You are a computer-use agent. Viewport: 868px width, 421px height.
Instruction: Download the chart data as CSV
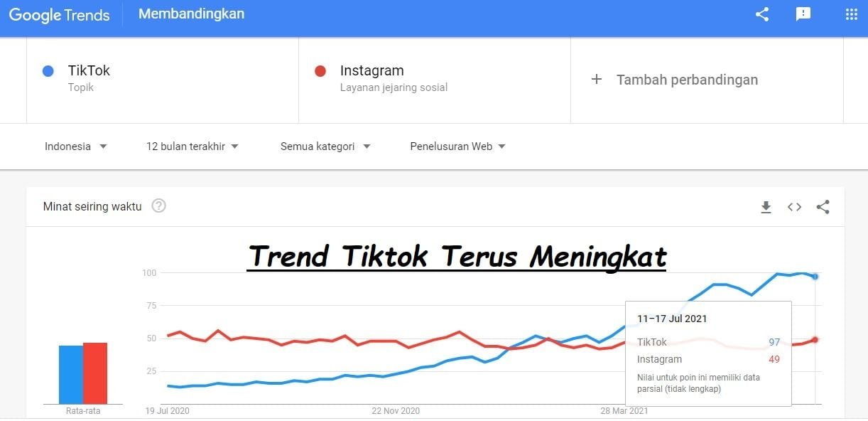[x=766, y=207]
